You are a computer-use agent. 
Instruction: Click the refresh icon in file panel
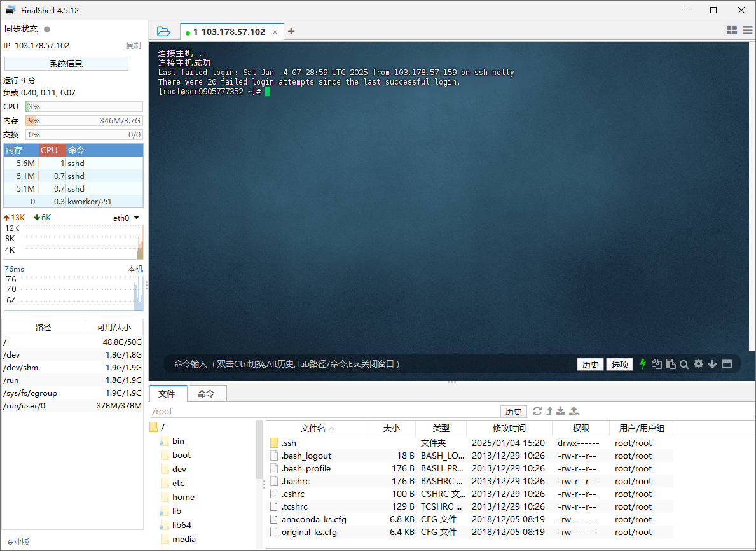[x=537, y=411]
